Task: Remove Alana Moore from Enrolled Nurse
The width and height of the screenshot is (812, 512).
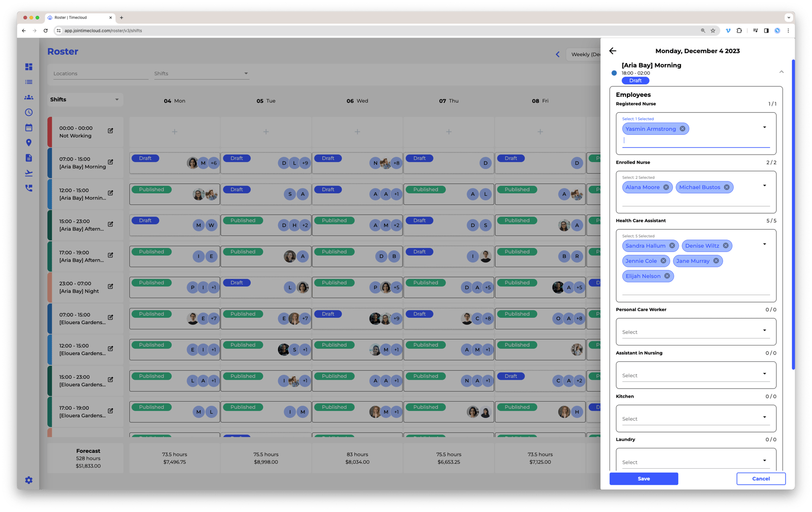Action: click(x=666, y=187)
